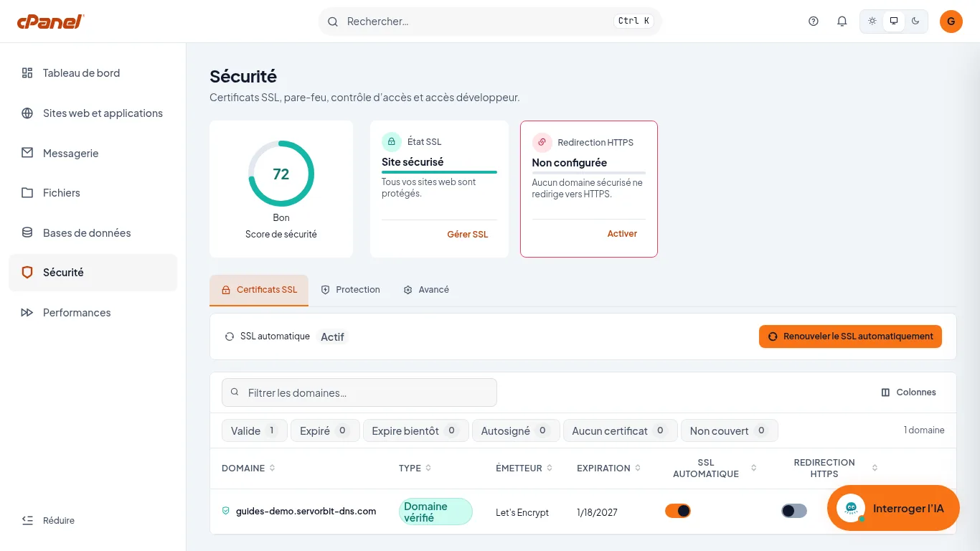This screenshot has width=980, height=551.
Task: Open Messagerie section
Action: coord(93,154)
